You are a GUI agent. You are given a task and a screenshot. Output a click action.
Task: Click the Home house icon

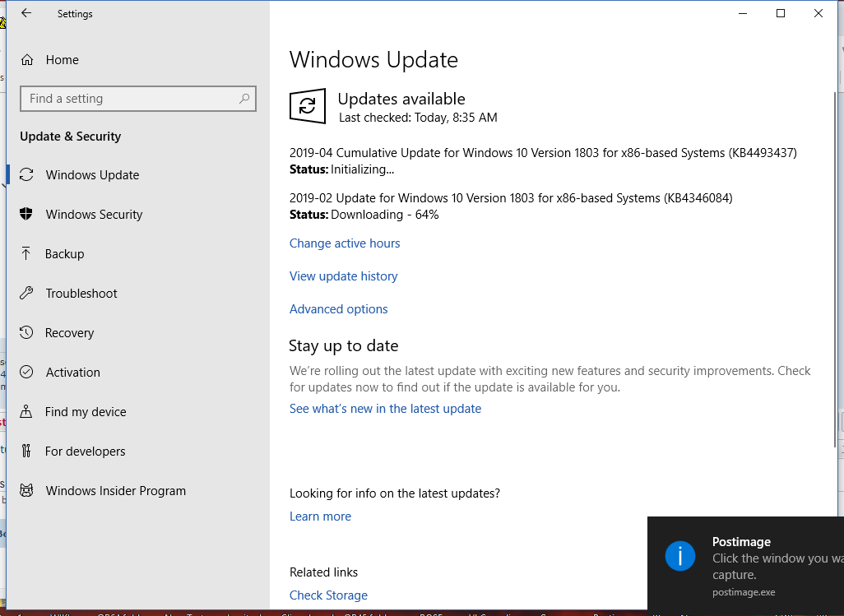click(27, 60)
